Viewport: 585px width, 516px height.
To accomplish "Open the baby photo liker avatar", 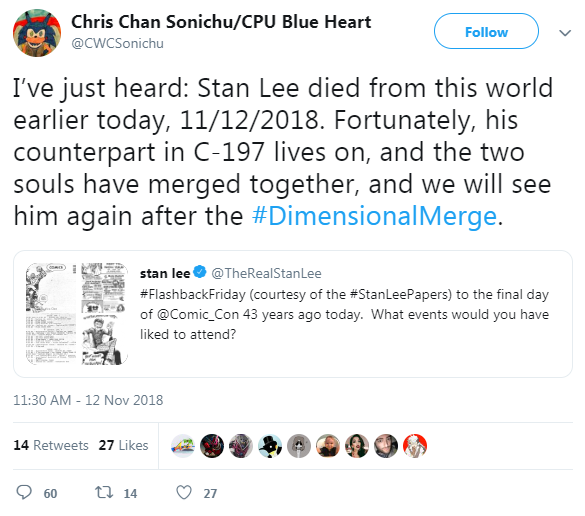I will (328, 445).
